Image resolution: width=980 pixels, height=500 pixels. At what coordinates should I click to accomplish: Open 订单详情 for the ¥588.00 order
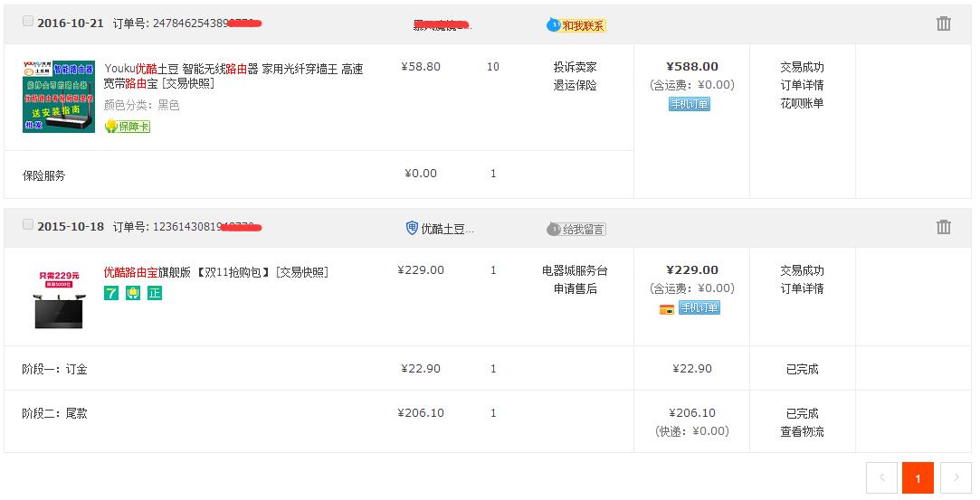[x=802, y=85]
